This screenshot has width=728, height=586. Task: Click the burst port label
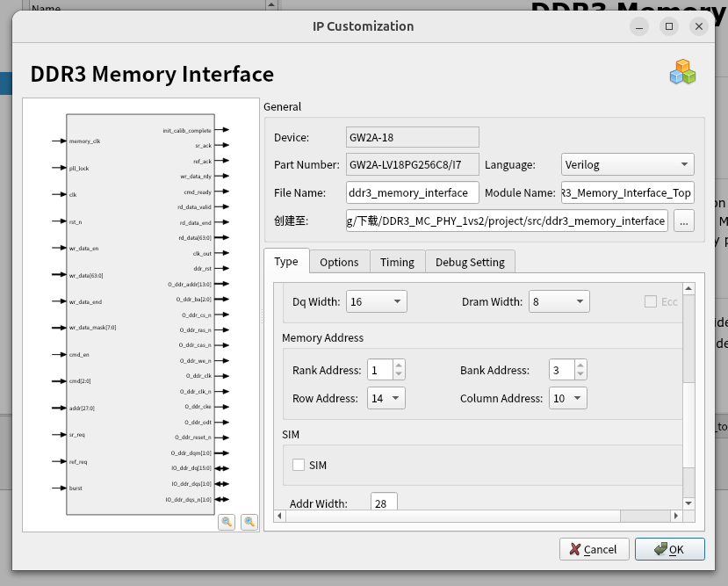pyautogui.click(x=76, y=488)
